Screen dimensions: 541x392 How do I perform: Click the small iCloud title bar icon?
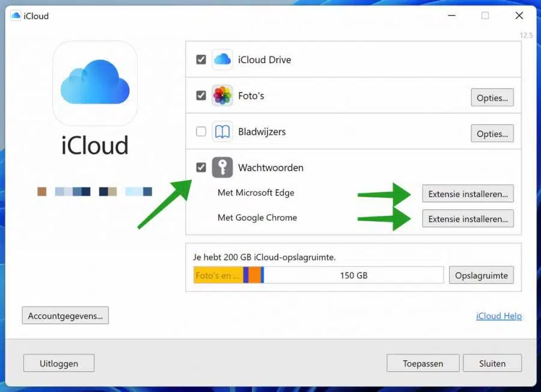point(16,16)
